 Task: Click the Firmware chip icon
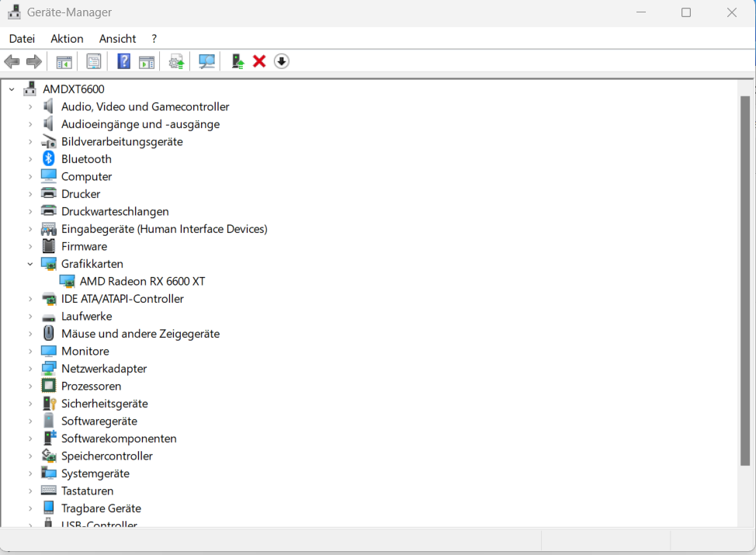49,246
